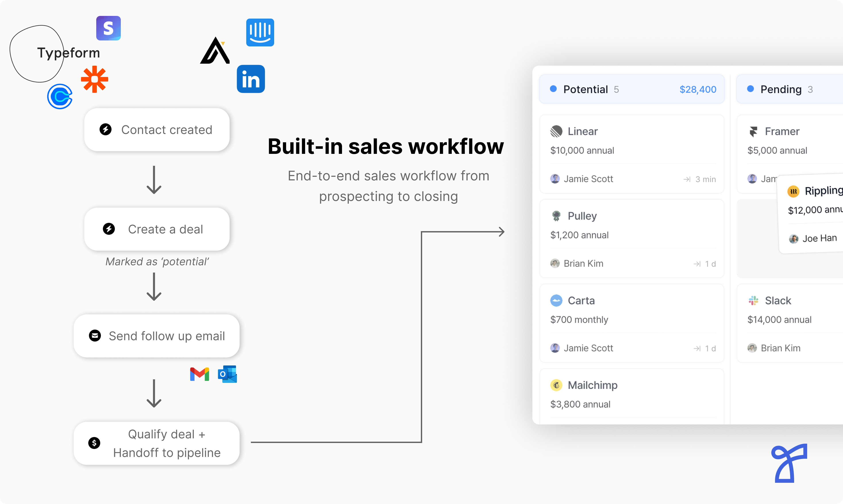Click the Gmail icon
Viewport: 843px width, 504px height.
[x=200, y=374]
